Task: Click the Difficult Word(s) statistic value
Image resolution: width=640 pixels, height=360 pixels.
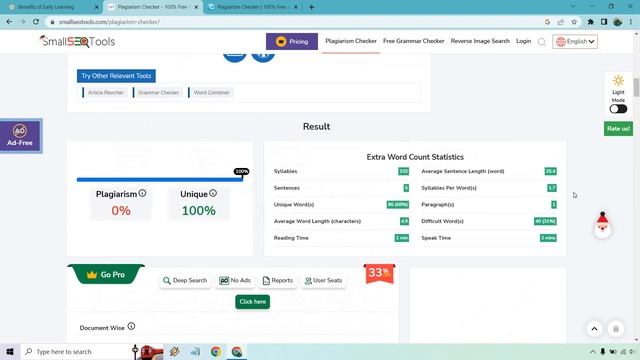Action: point(545,221)
